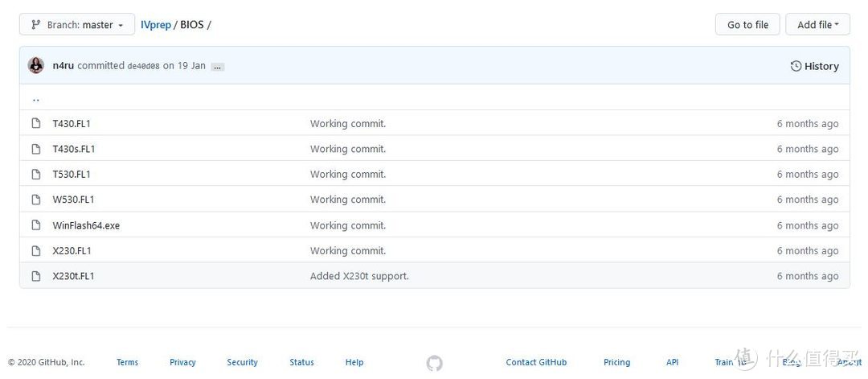Open the WinFlash64.exe file
Image resolution: width=868 pixels, height=379 pixels.
pyautogui.click(x=86, y=225)
